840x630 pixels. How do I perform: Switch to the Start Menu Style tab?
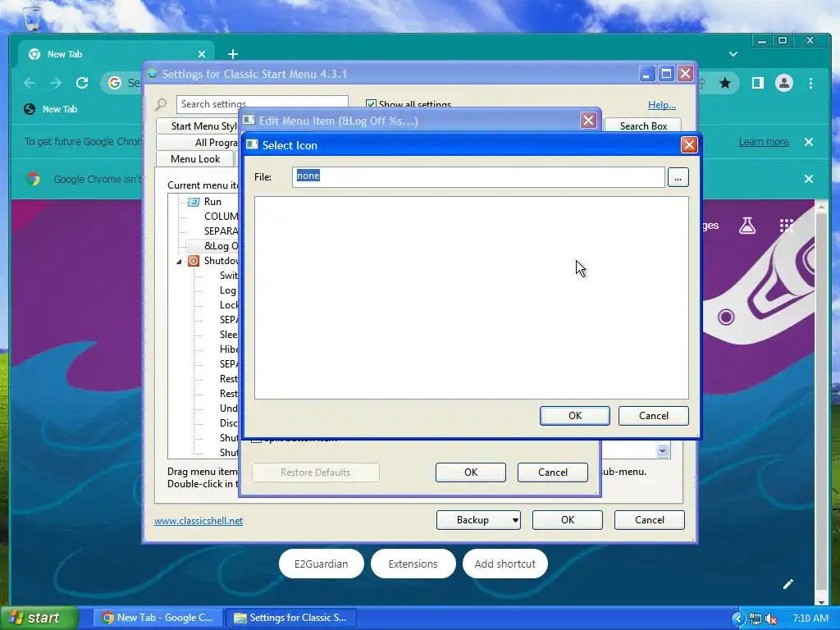pos(199,126)
